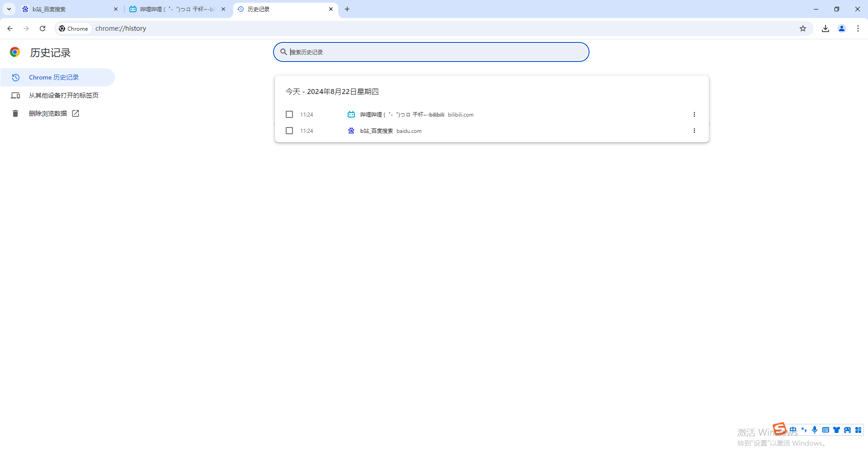
Task: Switch to the 哔哩哔哩 bilibili tab
Action: tap(178, 9)
